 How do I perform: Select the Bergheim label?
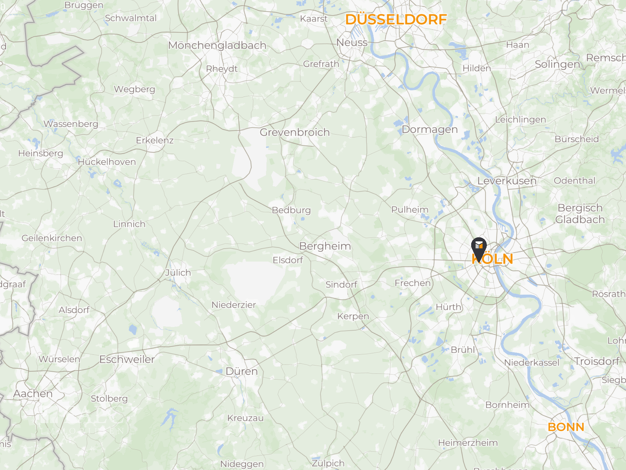coord(325,246)
